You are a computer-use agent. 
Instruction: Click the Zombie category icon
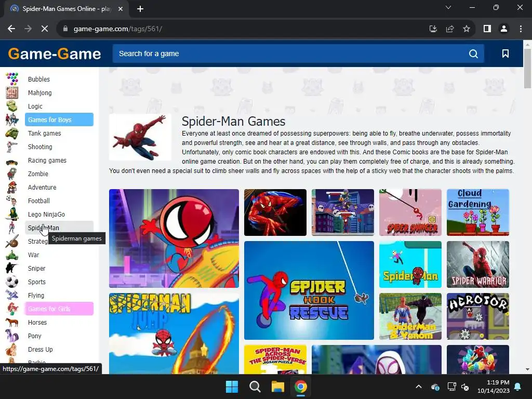coord(12,174)
